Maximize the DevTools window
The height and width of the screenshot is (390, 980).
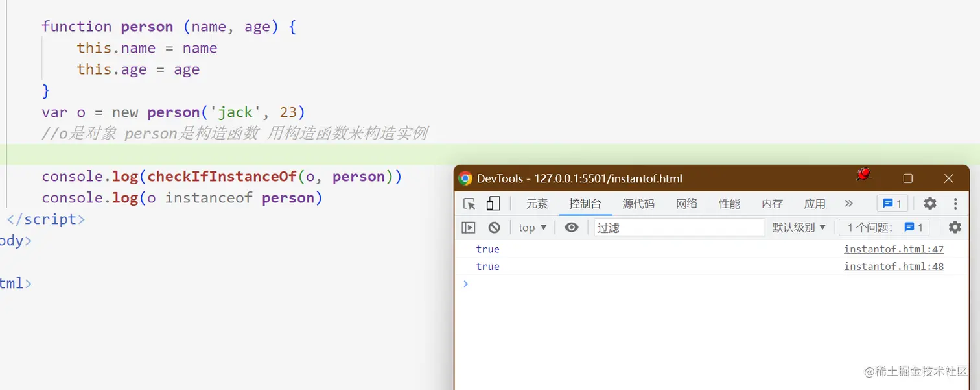pos(908,178)
